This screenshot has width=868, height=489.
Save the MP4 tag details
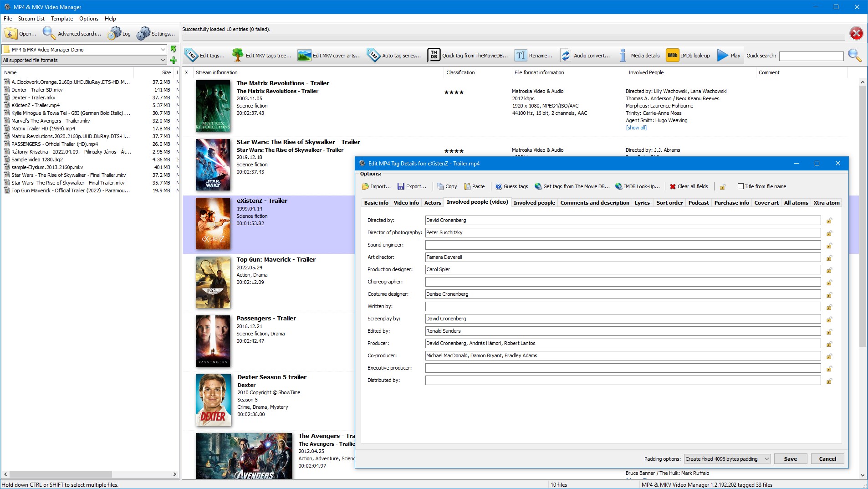tap(791, 459)
